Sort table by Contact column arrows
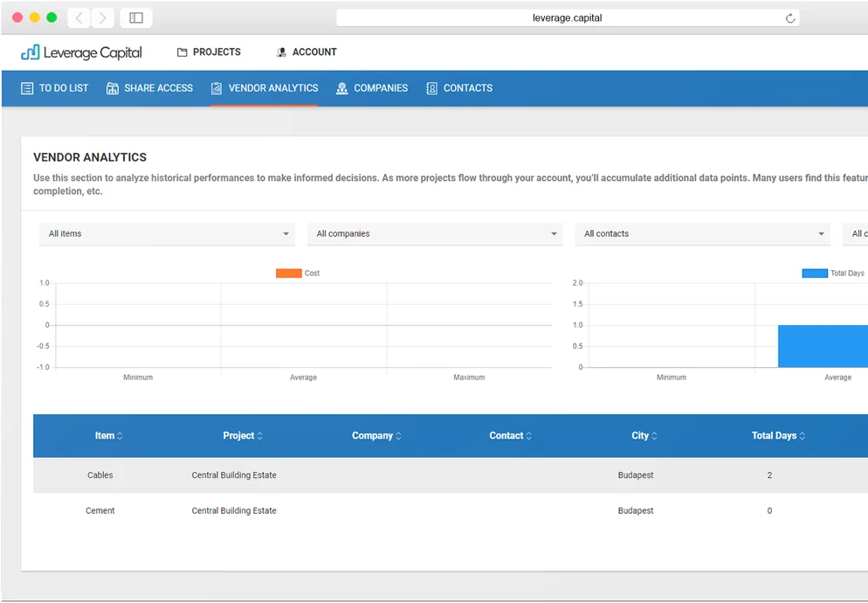868x603 pixels. pos(528,436)
